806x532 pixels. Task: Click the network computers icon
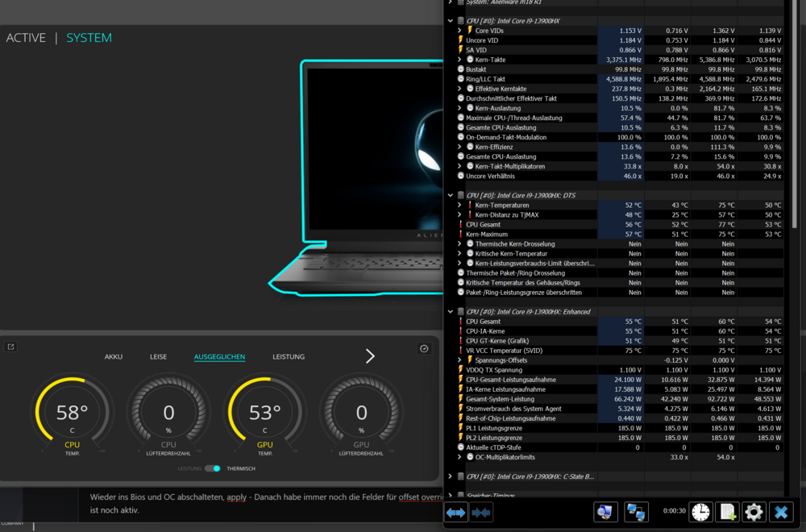coord(637,512)
